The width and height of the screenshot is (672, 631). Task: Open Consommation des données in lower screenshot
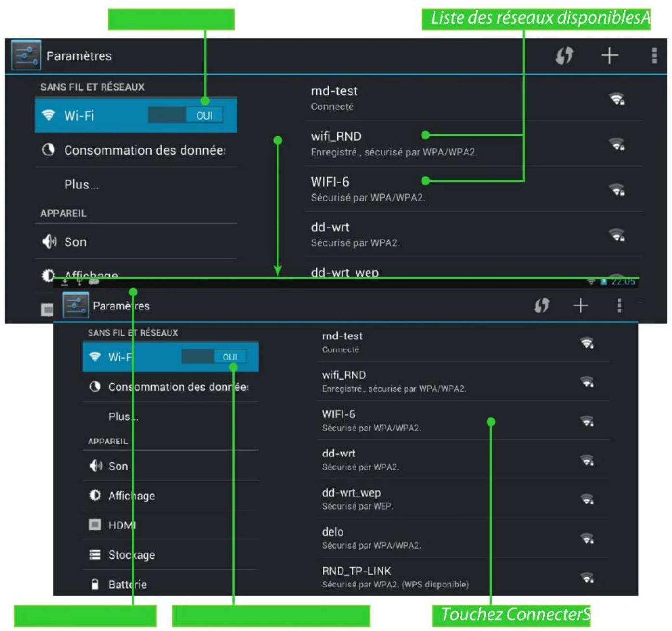(x=171, y=387)
